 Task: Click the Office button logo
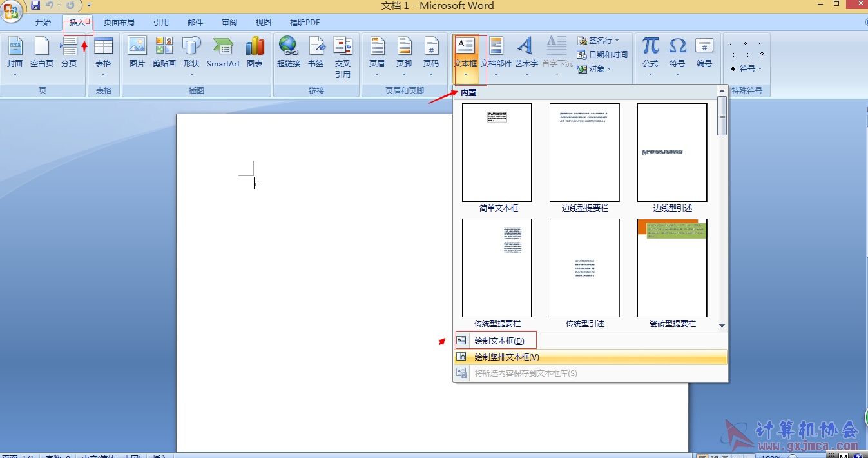tap(12, 10)
